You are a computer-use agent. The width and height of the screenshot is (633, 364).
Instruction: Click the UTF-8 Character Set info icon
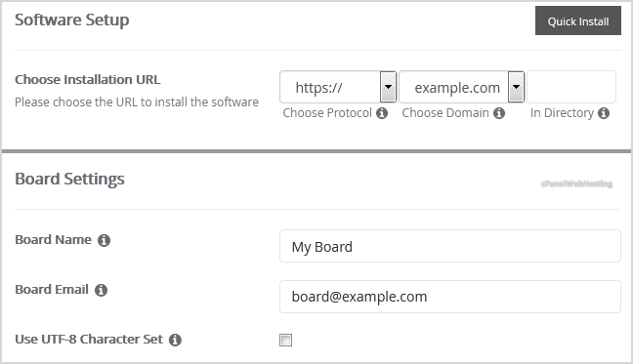(x=175, y=340)
